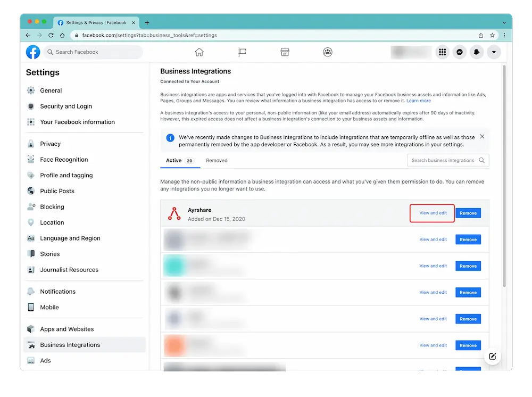This screenshot has width=532, height=397.
Task: Open the Marketplace storefront icon
Action: [x=285, y=52]
